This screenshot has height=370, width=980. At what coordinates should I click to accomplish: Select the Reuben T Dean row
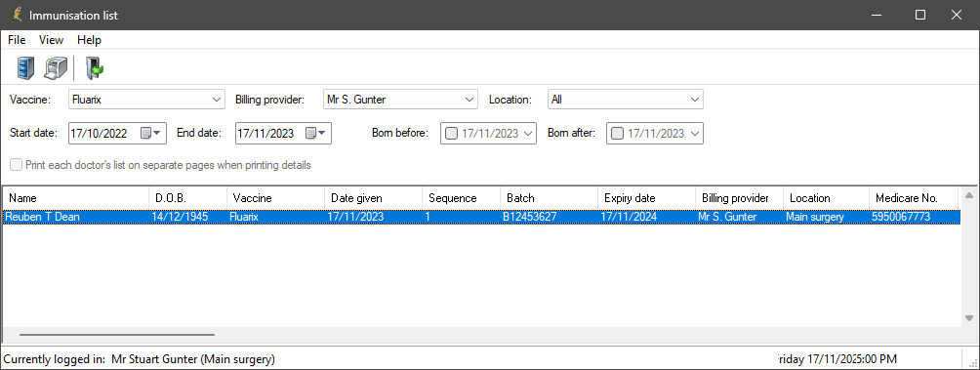pyautogui.click(x=481, y=217)
